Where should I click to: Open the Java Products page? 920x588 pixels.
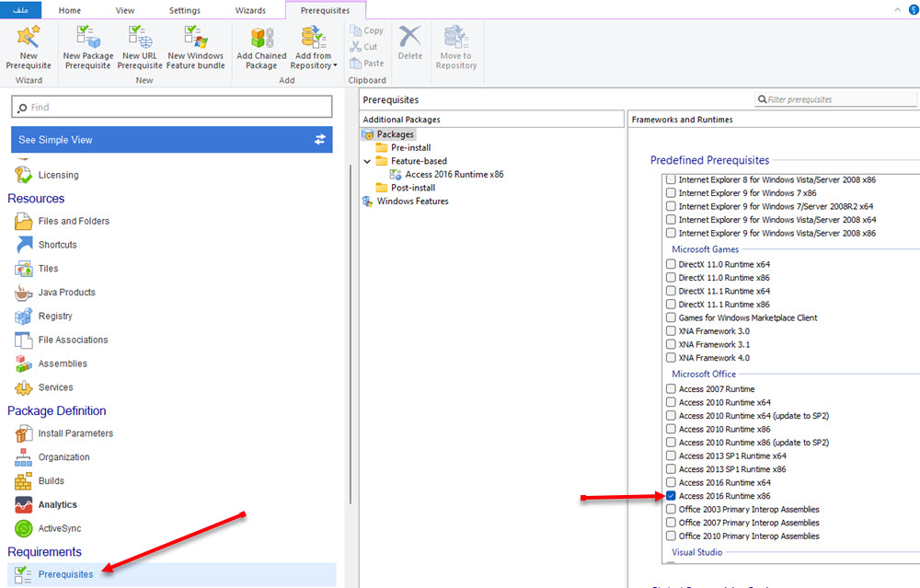(x=55, y=293)
